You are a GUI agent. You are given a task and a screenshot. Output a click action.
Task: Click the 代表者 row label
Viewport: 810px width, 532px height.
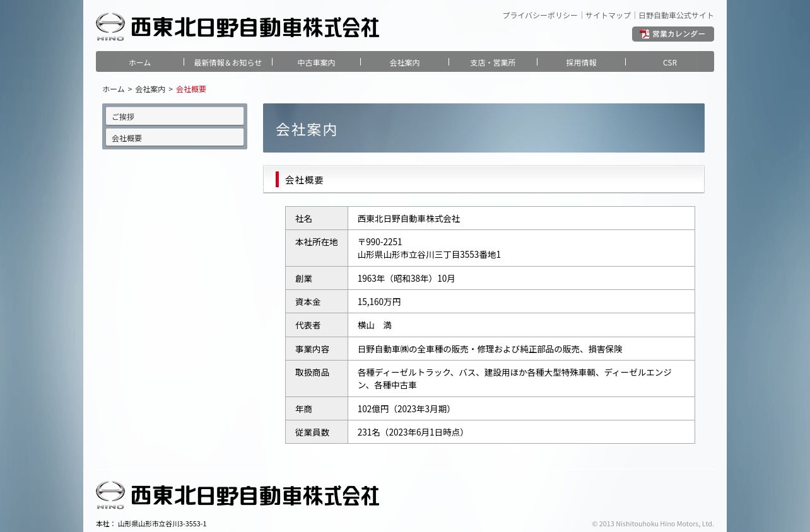tap(308, 325)
